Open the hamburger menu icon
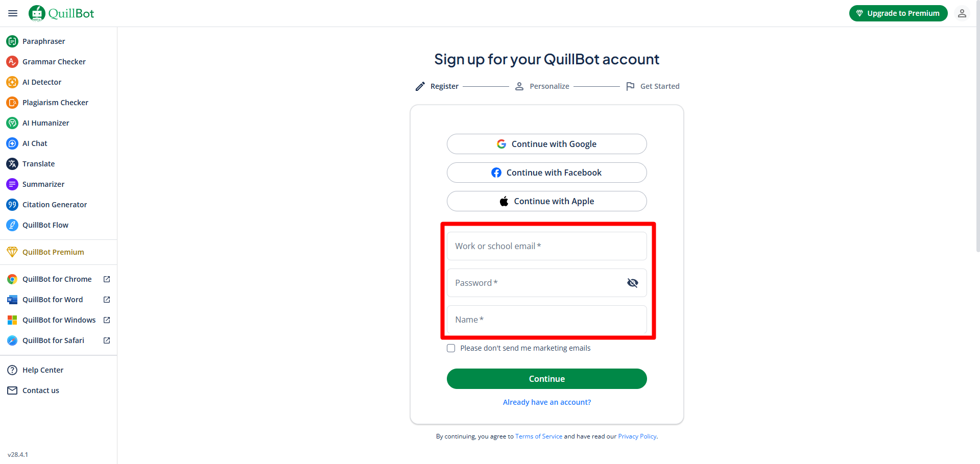The height and width of the screenshot is (464, 980). 13,13
